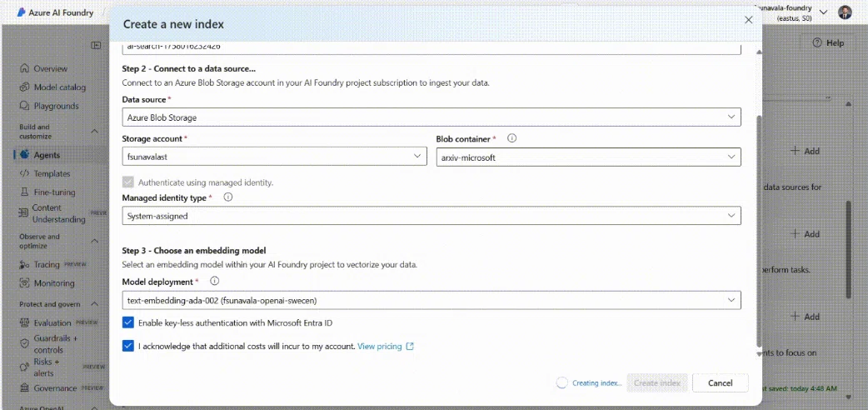Image resolution: width=868 pixels, height=410 pixels.
Task: Click the Help button
Action: pos(828,42)
